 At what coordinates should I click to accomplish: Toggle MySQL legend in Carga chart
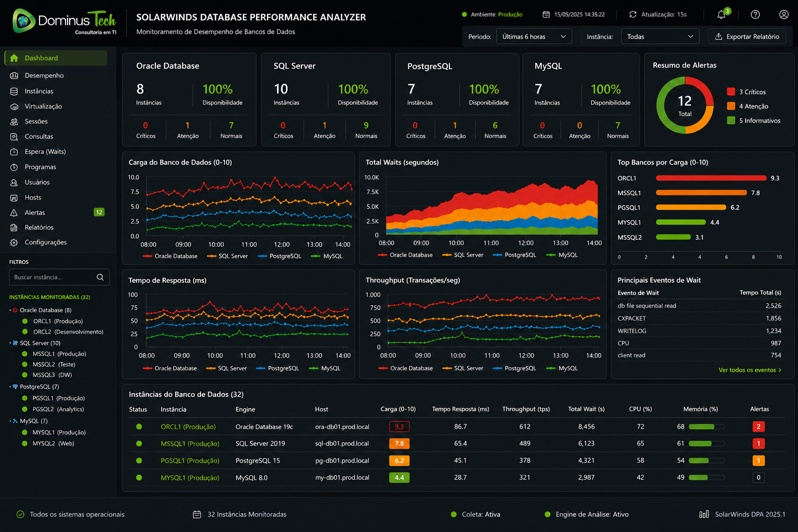pyautogui.click(x=327, y=256)
